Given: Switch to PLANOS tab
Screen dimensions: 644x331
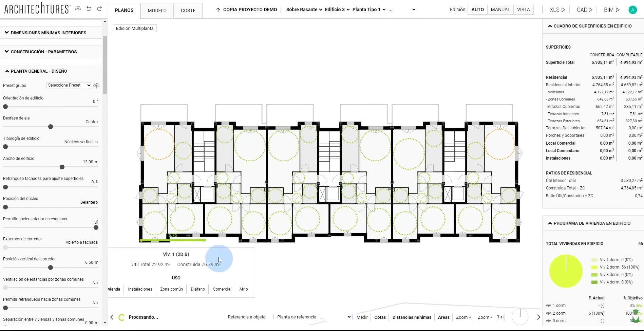Looking at the screenshot, I should pos(124,10).
